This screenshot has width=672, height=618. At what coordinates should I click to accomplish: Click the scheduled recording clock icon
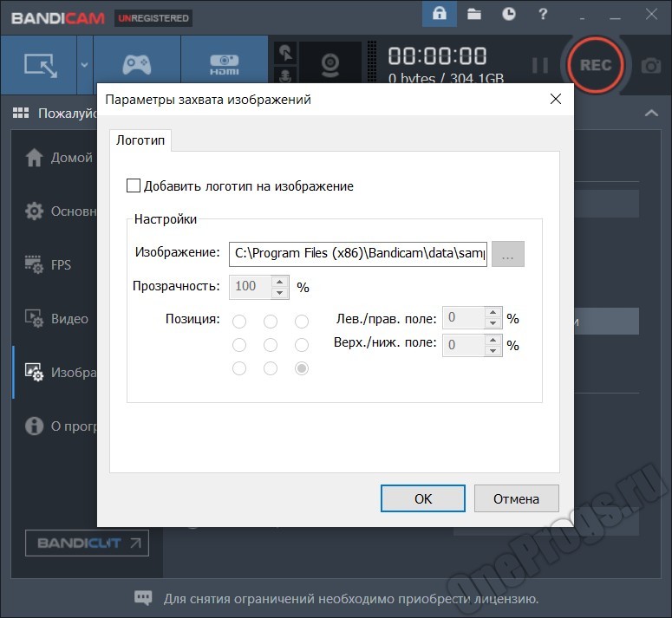pyautogui.click(x=509, y=14)
